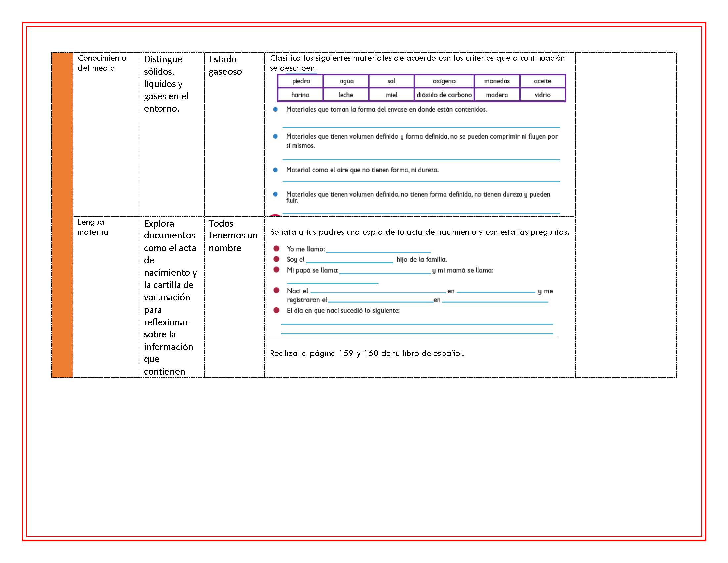728x563 pixels.
Task: Click blue bullet beside 'Materiales que toman la forma'
Action: (275, 109)
